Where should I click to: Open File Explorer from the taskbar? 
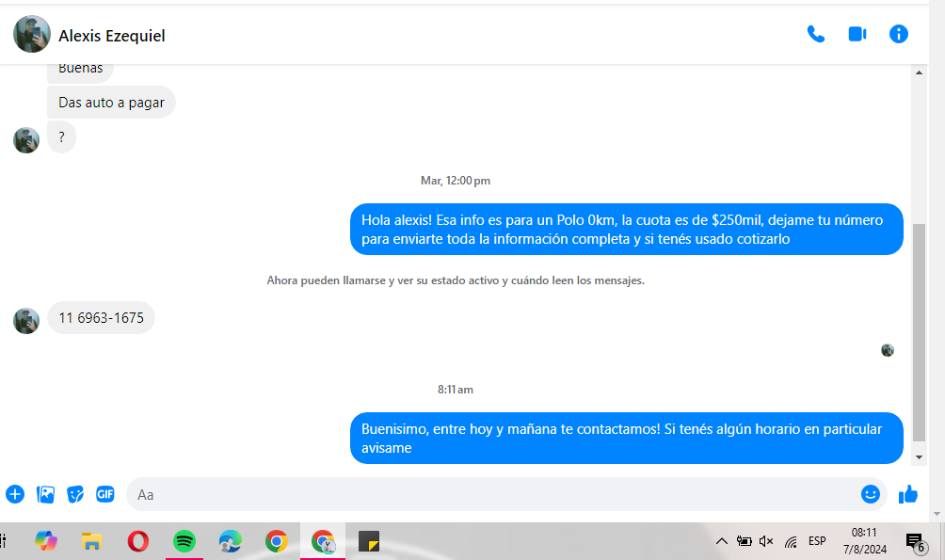91,541
